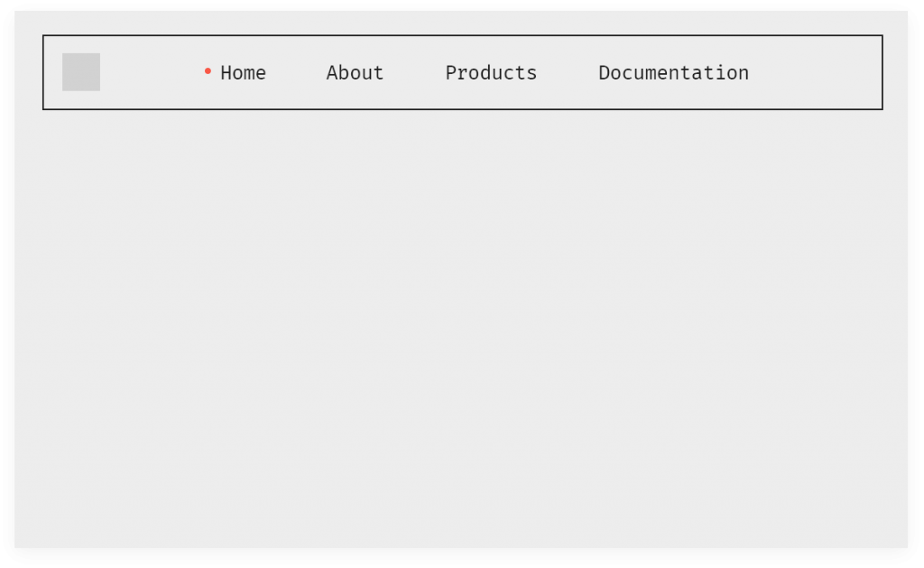This screenshot has width=924, height=568.
Task: Click Products in the top navigation
Action: (x=490, y=73)
